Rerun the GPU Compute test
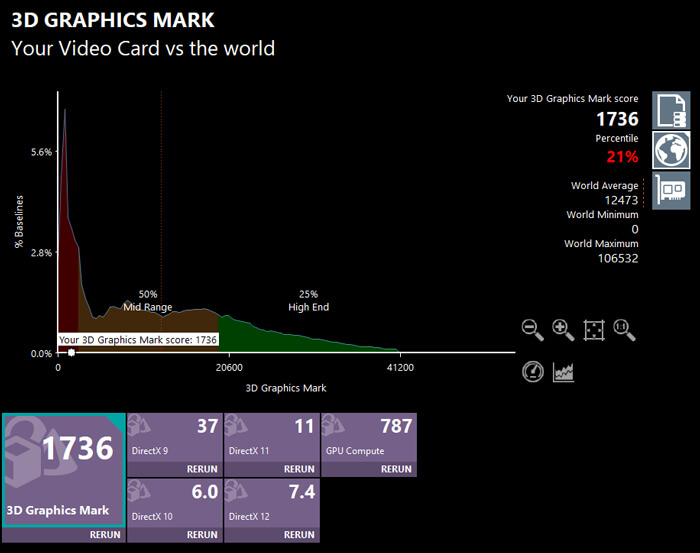The image size is (700, 553). [395, 468]
